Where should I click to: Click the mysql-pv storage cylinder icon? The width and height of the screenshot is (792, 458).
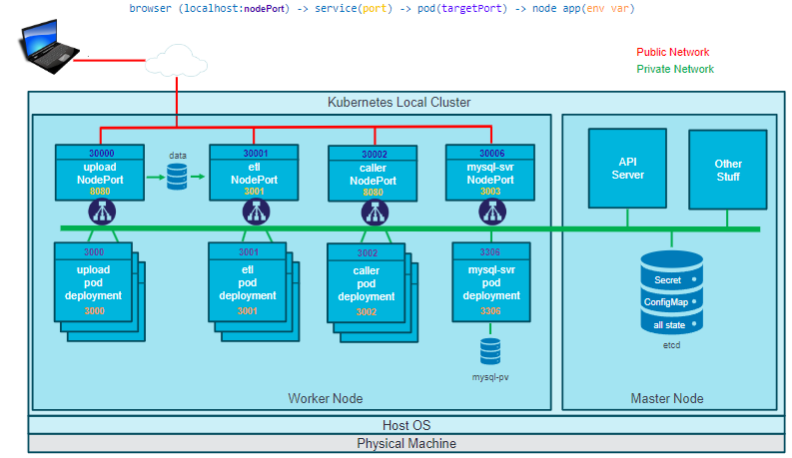[490, 351]
